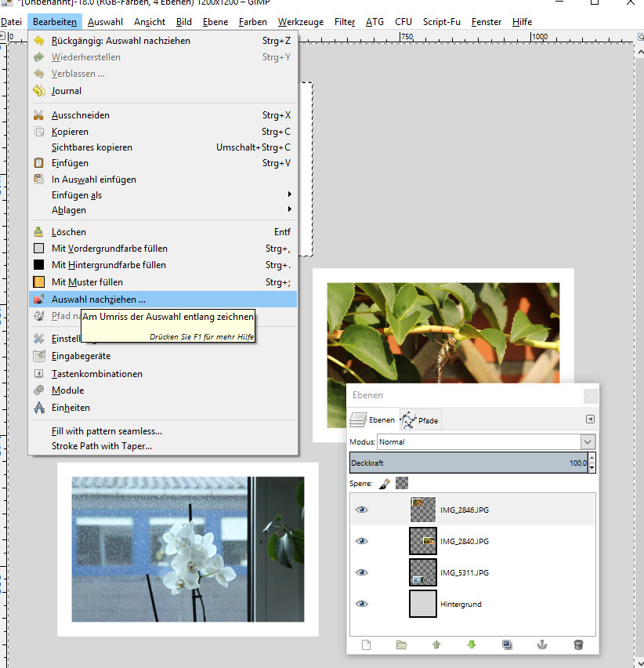Open the Modus dropdown set to Normal
The height and width of the screenshot is (668, 644).
click(486, 442)
